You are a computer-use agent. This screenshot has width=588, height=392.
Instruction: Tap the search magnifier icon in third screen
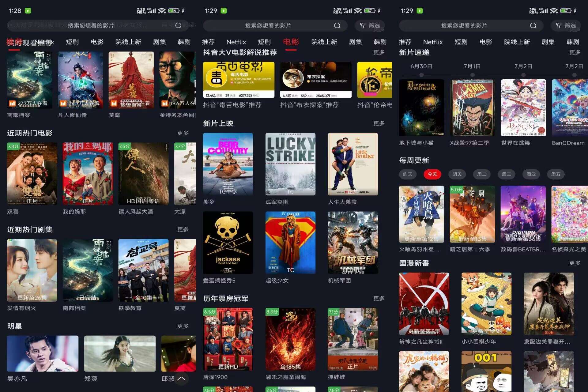[533, 25]
